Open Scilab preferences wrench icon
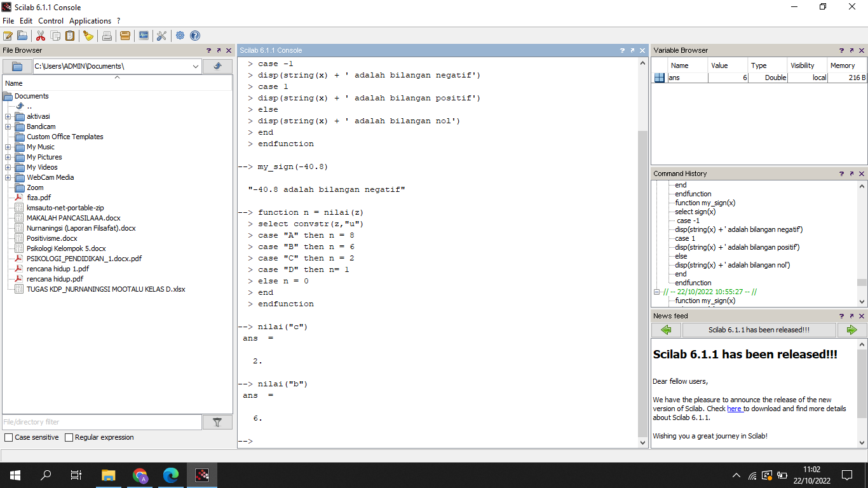 [x=161, y=36]
